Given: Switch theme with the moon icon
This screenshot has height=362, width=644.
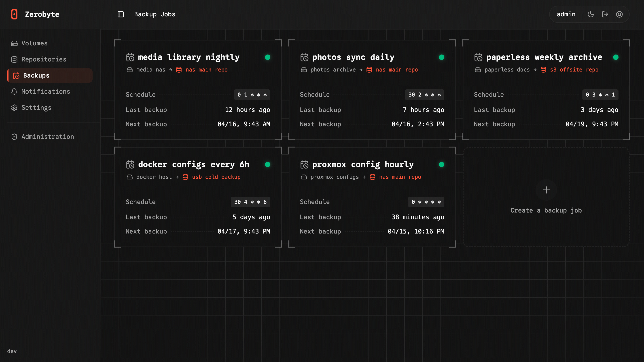Looking at the screenshot, I should (x=591, y=14).
